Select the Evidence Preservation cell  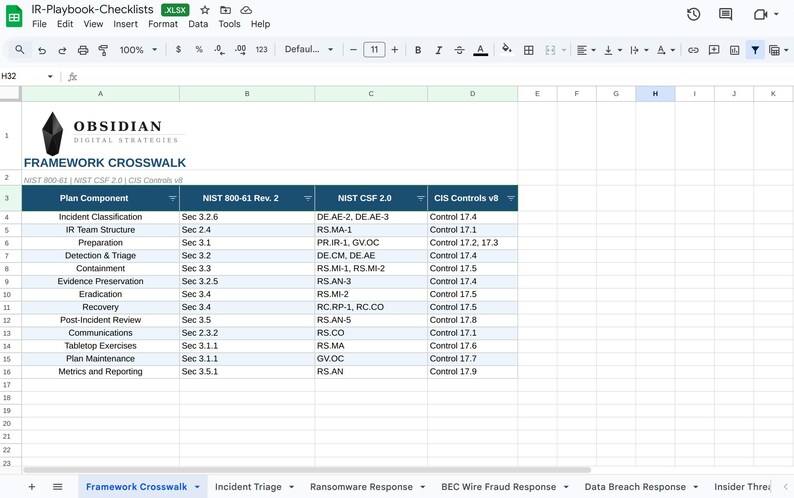(100, 281)
